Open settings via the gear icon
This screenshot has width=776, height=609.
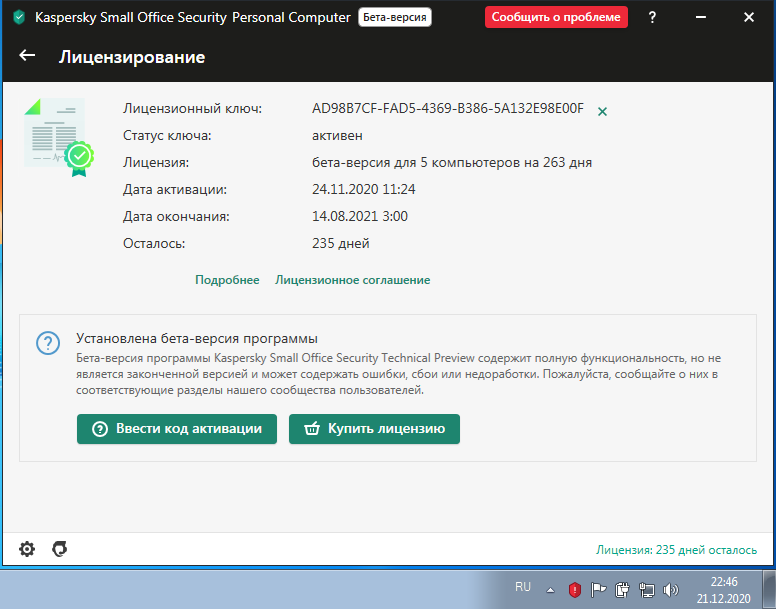point(27,549)
